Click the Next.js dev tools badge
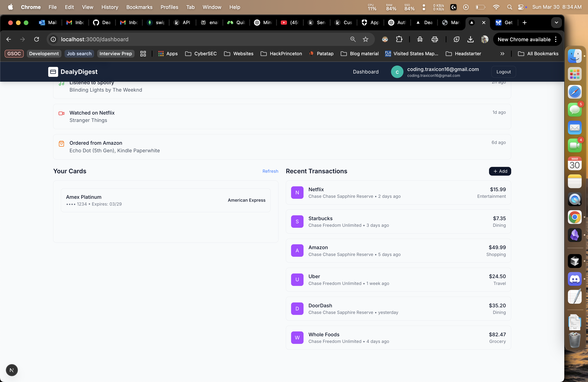Screen dimensions: 588x382 (12, 370)
